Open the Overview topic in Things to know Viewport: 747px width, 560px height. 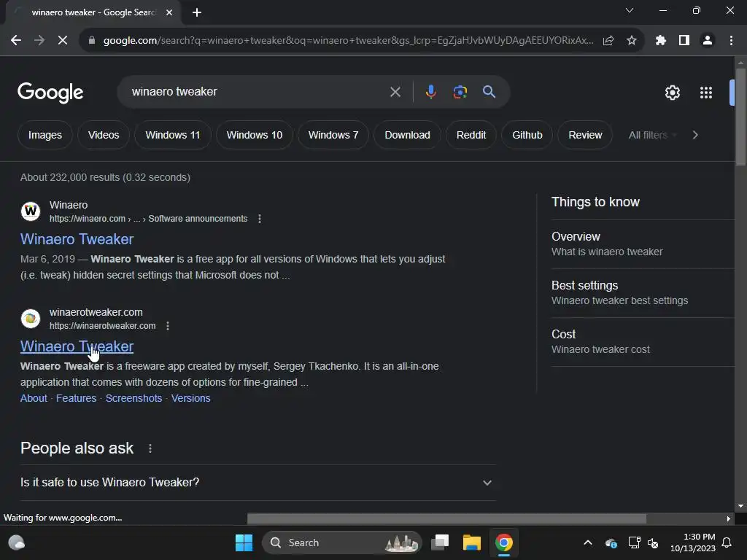(643, 244)
